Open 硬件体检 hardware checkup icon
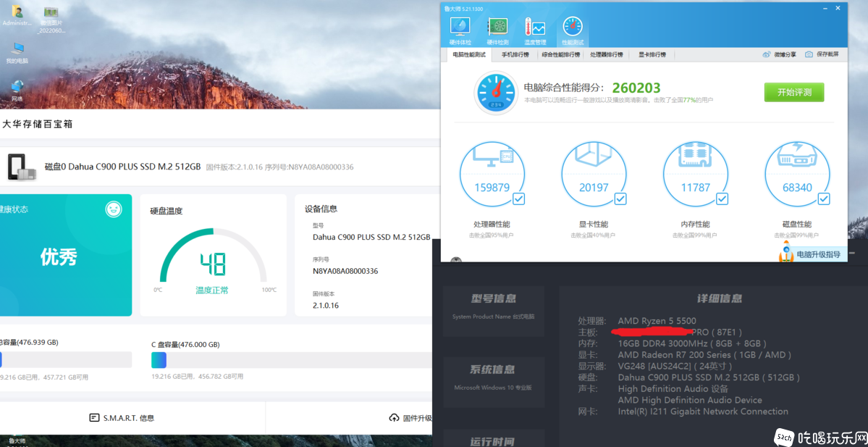 click(460, 31)
